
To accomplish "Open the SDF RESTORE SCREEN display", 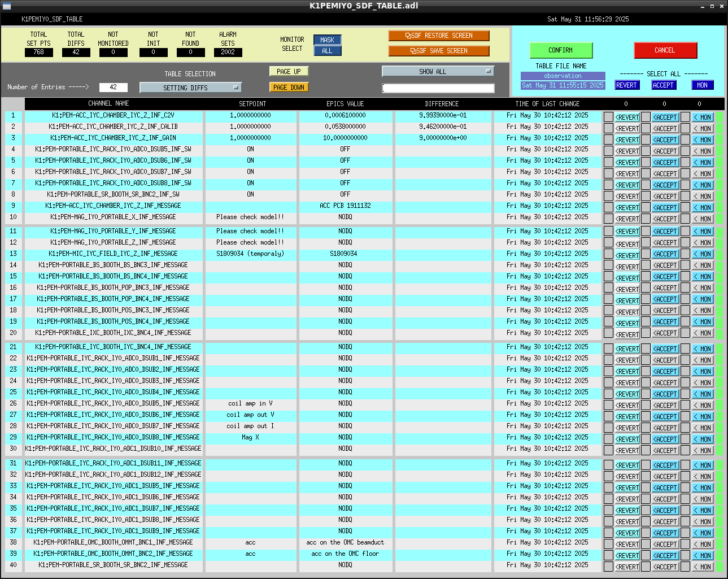I will point(439,36).
